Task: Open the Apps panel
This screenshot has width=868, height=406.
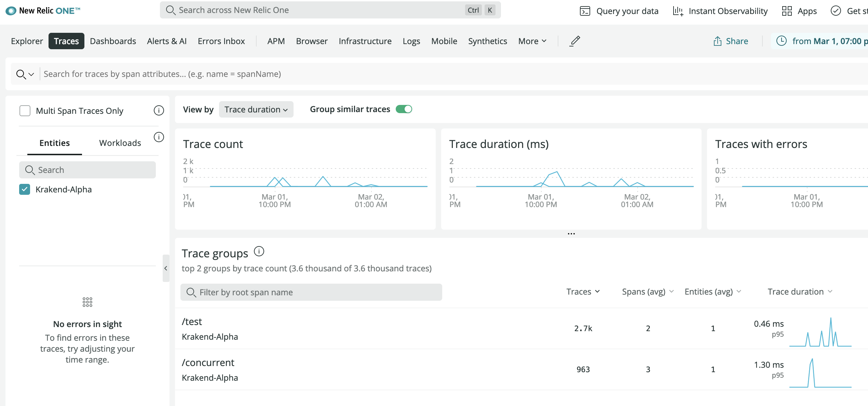Action: [799, 11]
